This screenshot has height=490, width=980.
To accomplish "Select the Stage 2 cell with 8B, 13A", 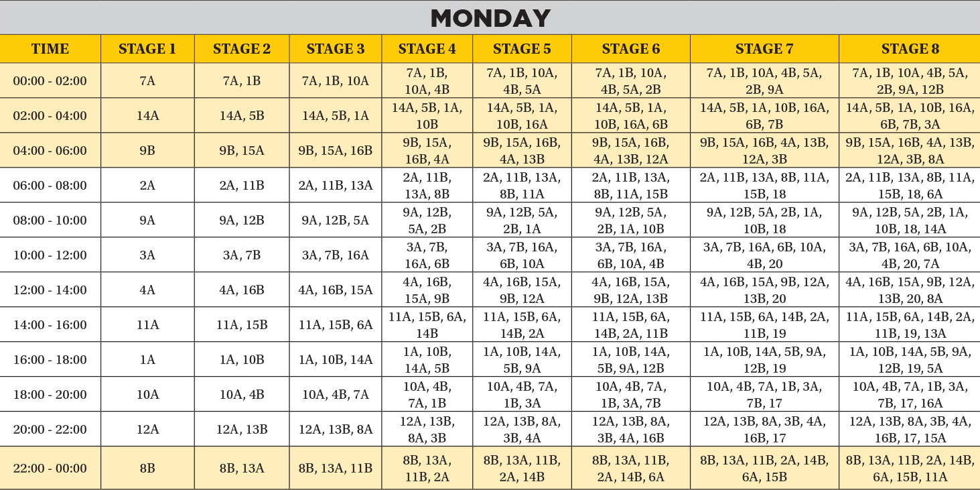I will [x=242, y=469].
